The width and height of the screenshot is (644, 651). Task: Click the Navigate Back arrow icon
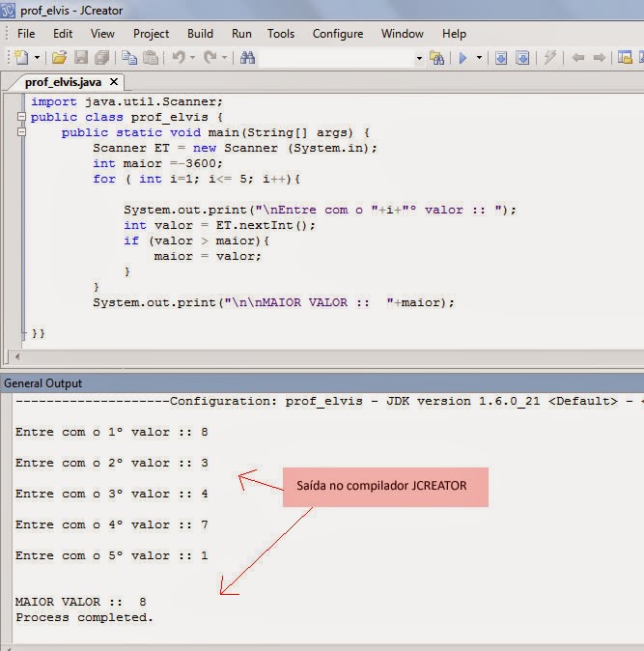tap(578, 58)
